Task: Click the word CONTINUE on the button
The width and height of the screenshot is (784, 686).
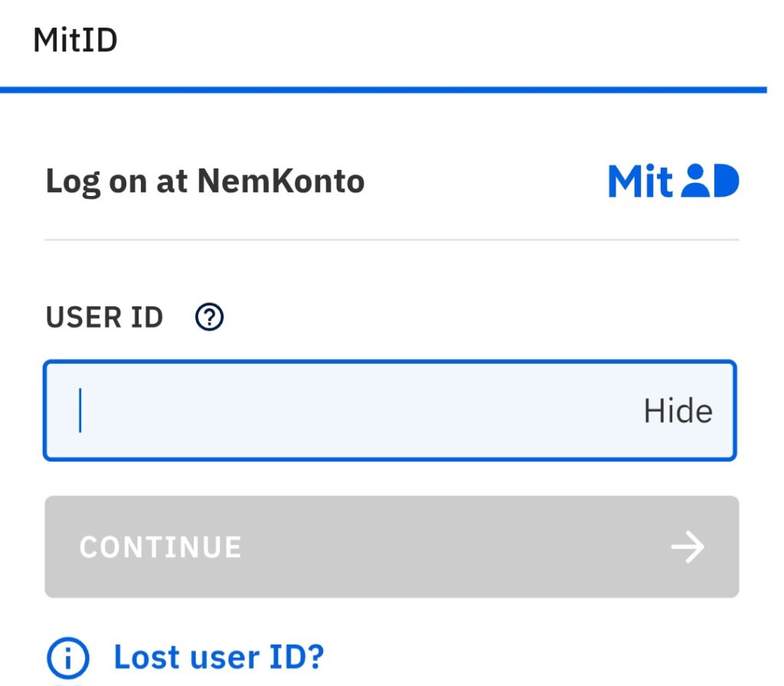Action: click(x=160, y=547)
